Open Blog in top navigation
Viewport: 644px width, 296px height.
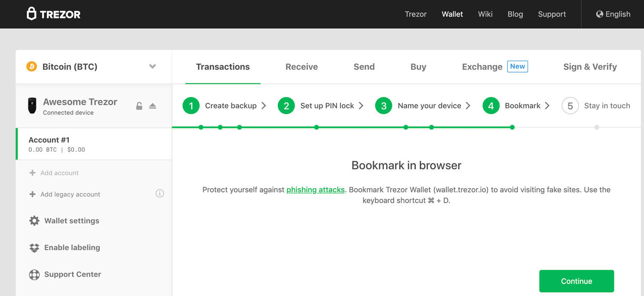515,14
